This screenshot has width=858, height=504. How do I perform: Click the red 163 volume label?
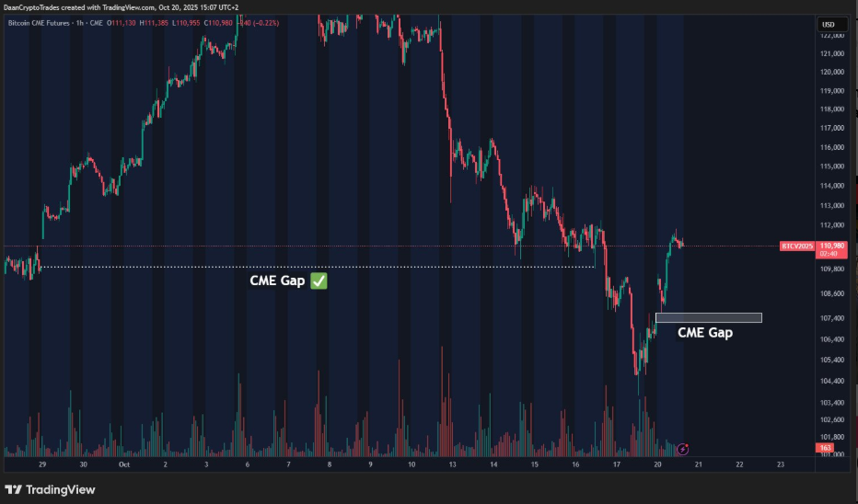click(825, 448)
